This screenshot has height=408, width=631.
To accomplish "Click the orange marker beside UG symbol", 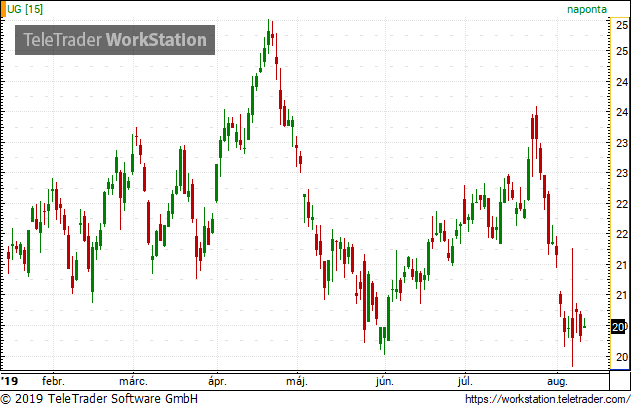I will click(x=3, y=9).
